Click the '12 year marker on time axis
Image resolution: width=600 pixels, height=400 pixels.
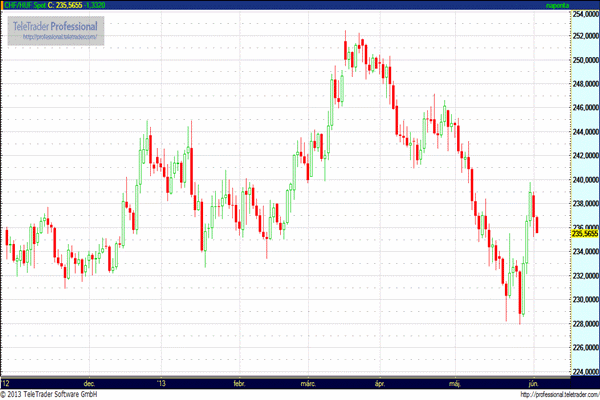[x=7, y=383]
